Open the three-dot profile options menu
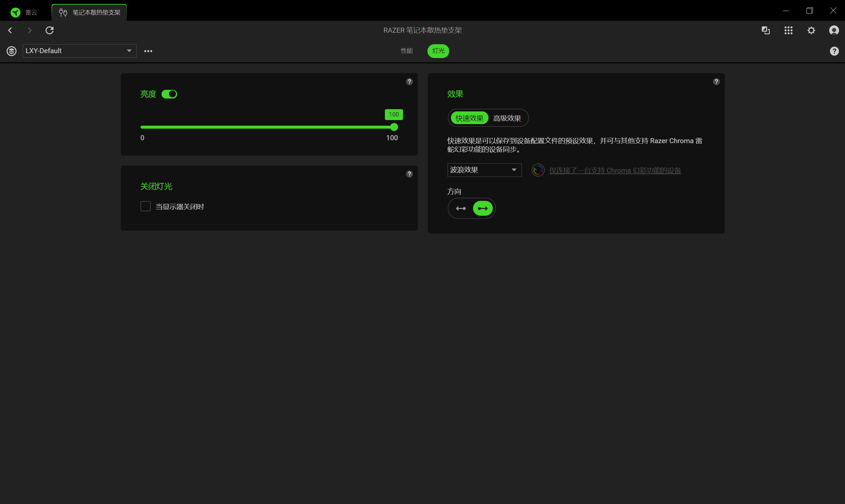The width and height of the screenshot is (845, 504). (148, 51)
